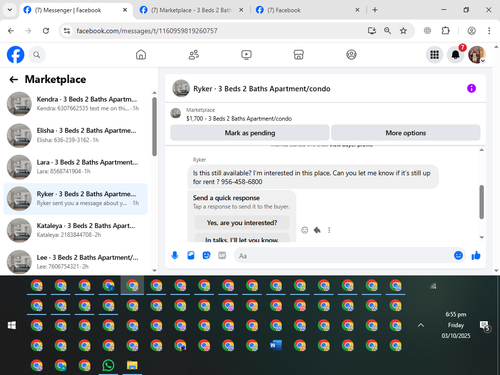The height and width of the screenshot is (375, 500).
Task: Click the conversation list scrollbar
Action: 154,127
